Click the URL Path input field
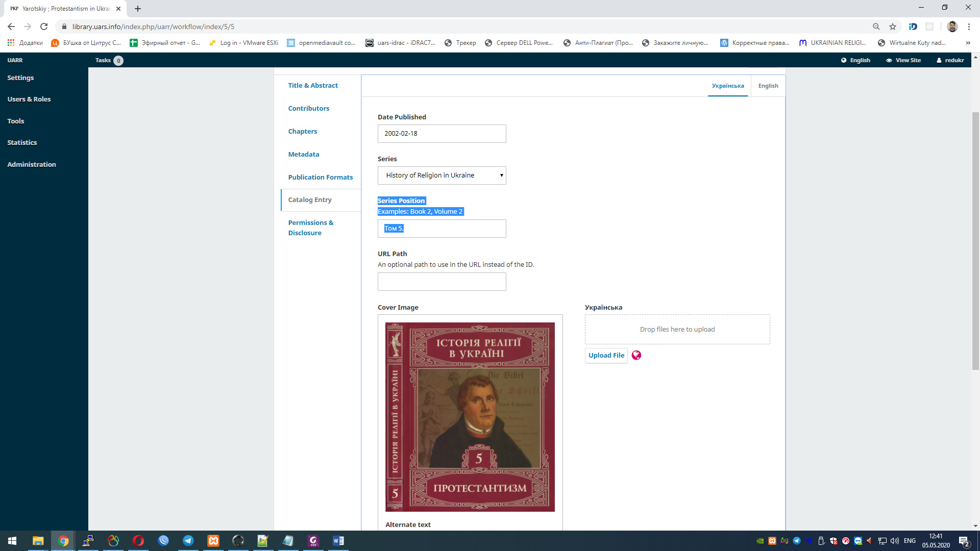Viewport: 980px width, 551px height. (x=442, y=282)
